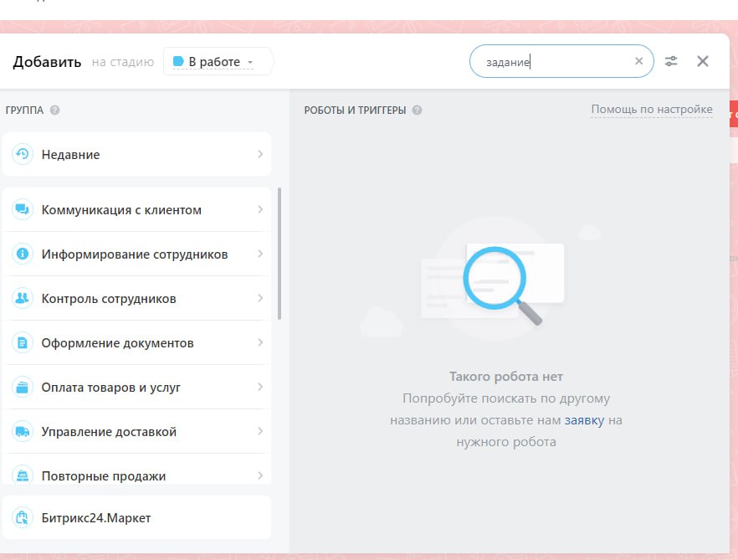
Task: Click the Недавние clock icon
Action: click(x=22, y=154)
